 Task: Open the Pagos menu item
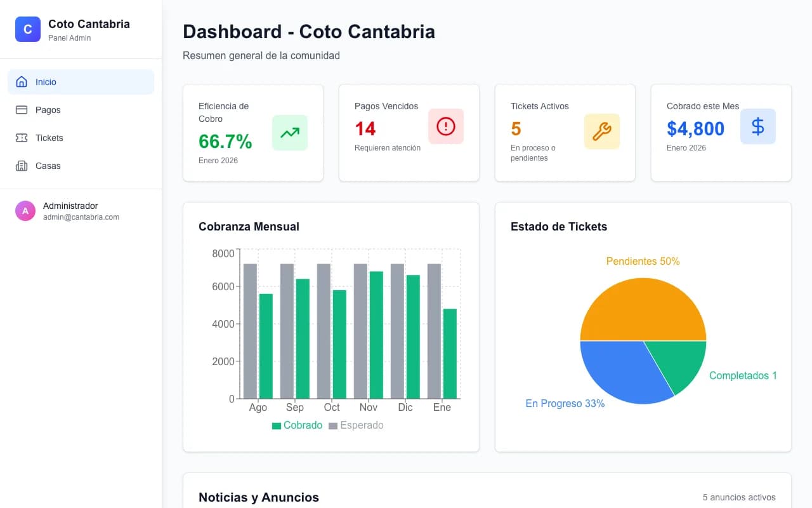(81, 110)
